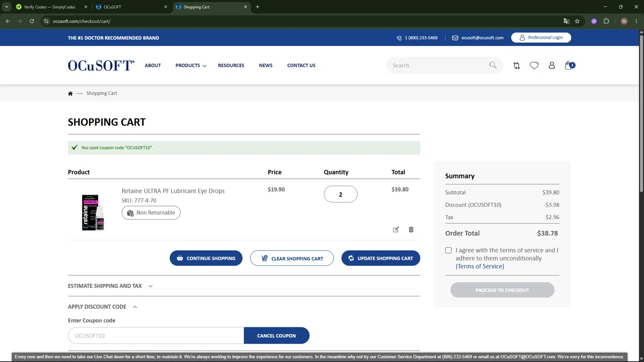This screenshot has height=362, width=644.
Task: Click the coupon code input field
Action: [156, 336]
